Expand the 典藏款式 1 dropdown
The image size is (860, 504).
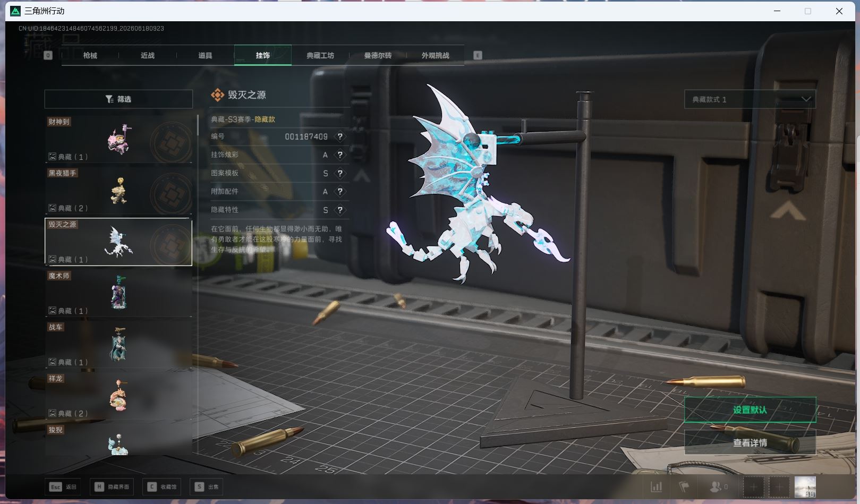click(750, 99)
